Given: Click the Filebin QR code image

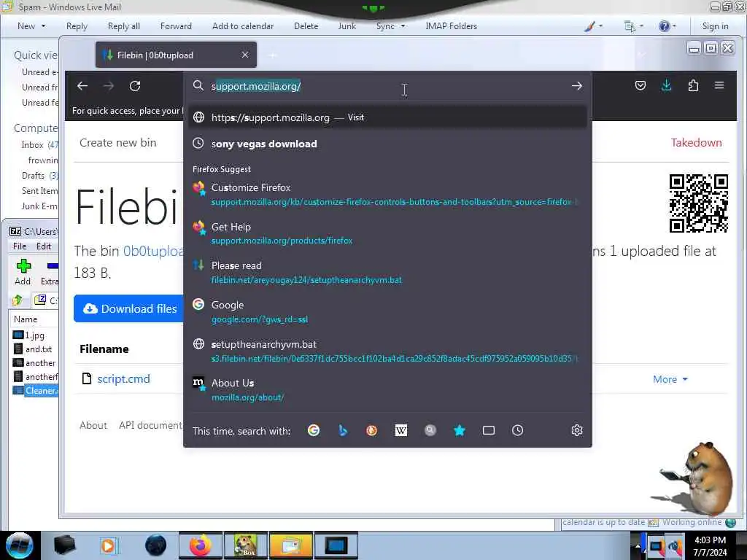Looking at the screenshot, I should click(x=698, y=203).
